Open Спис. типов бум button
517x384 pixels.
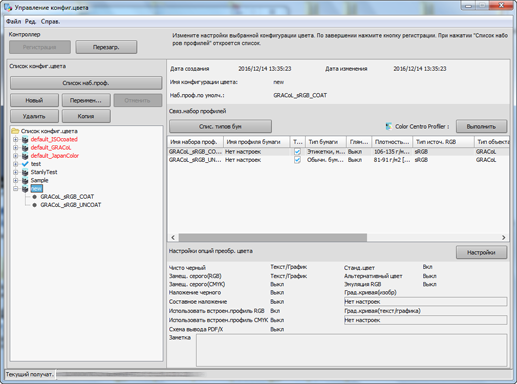coord(220,126)
